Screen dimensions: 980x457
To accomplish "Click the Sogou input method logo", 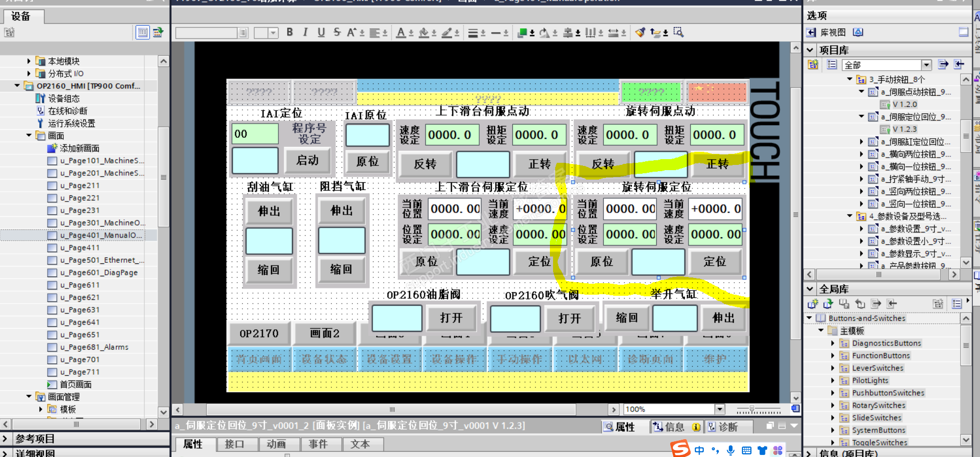I will (x=681, y=449).
